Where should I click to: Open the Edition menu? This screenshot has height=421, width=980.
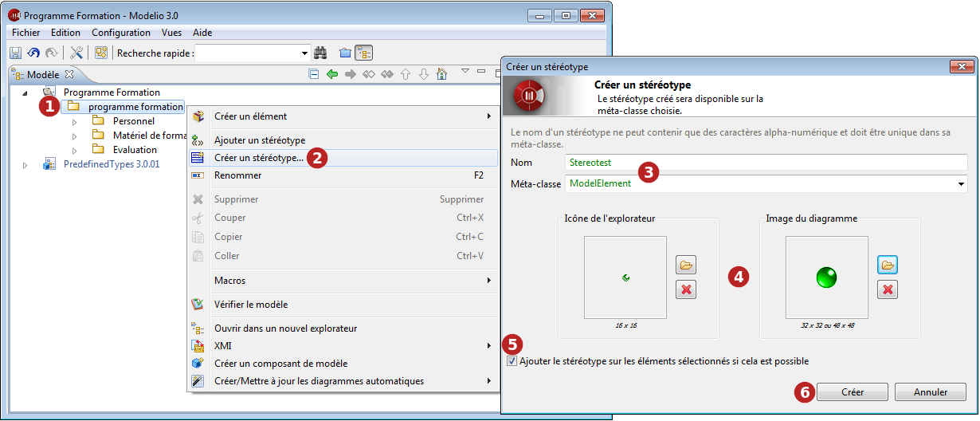(x=65, y=33)
